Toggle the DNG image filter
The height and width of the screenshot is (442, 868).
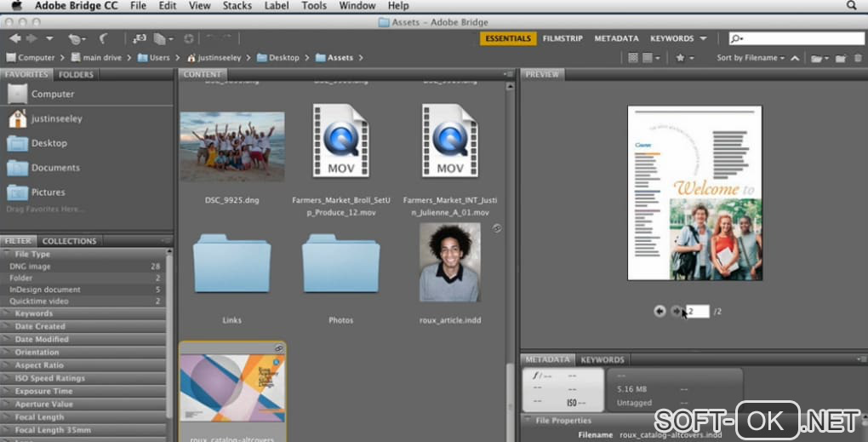pyautogui.click(x=83, y=267)
